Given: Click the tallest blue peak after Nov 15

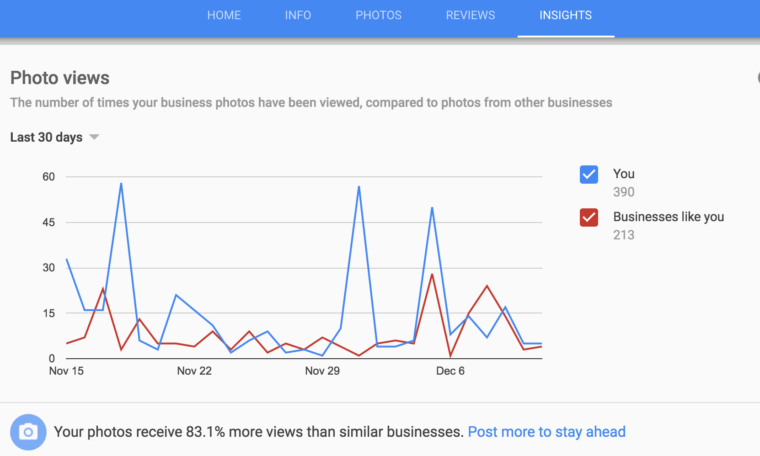Looking at the screenshot, I should pos(121,183).
